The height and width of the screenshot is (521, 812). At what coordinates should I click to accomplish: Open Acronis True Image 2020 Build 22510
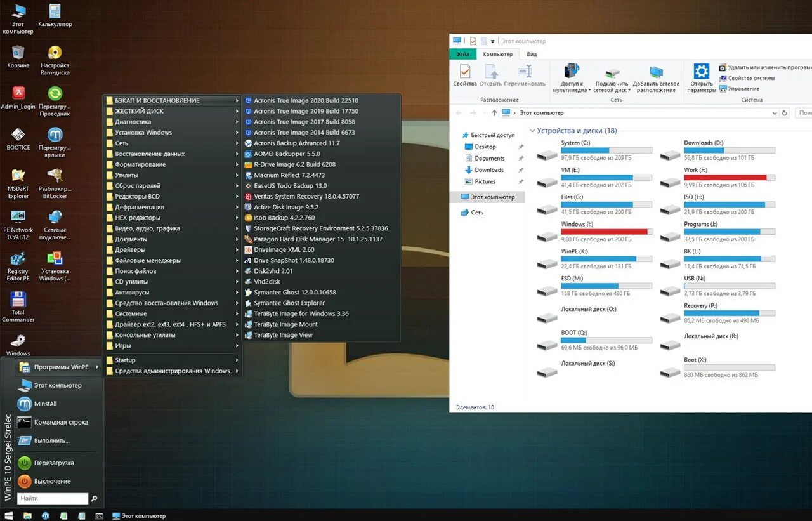click(x=306, y=100)
